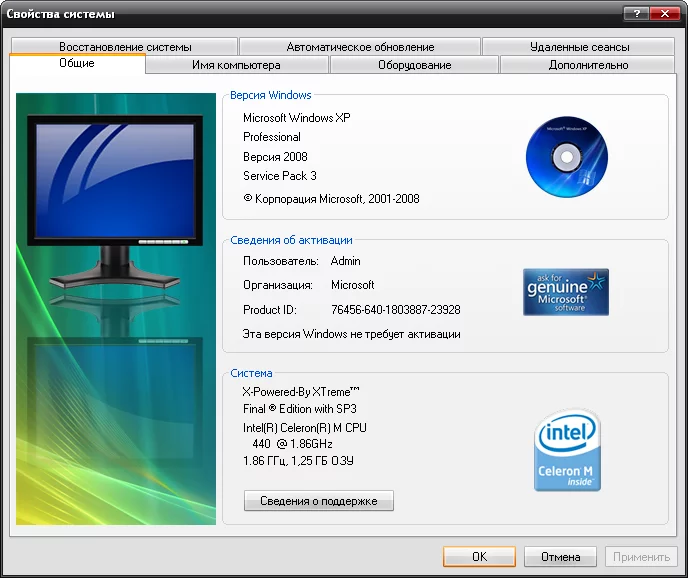Open the Удаленные сеансы tab

point(579,46)
